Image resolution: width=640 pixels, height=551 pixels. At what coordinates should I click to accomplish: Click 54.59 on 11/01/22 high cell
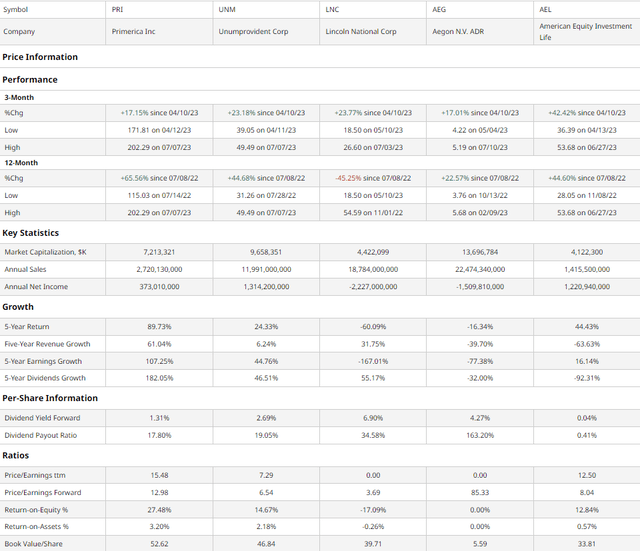[x=373, y=213]
